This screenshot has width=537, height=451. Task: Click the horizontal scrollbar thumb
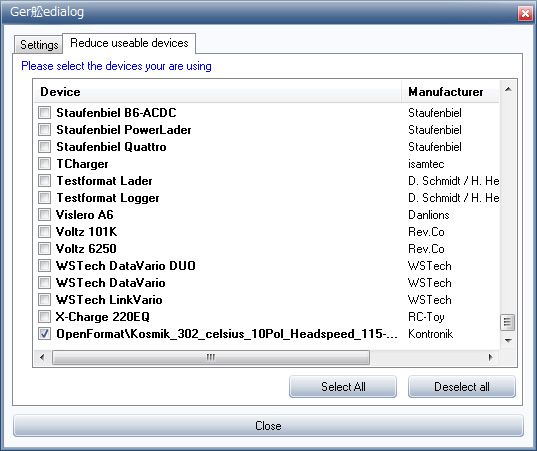(x=211, y=358)
